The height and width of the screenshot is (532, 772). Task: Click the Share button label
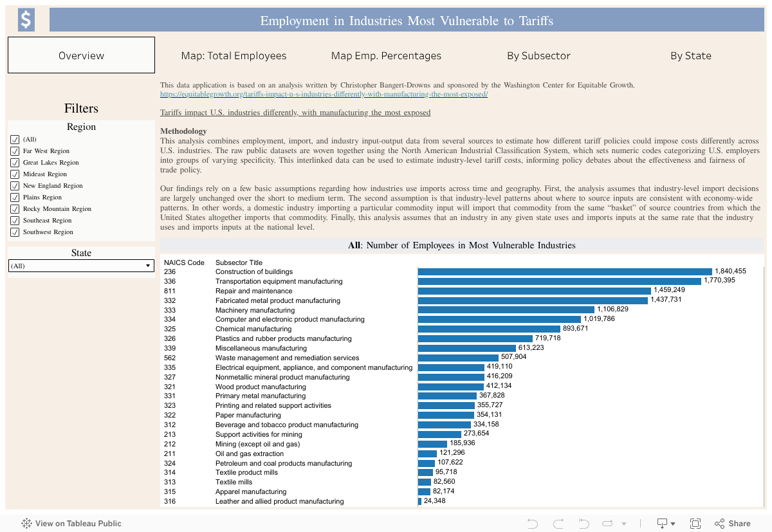tap(739, 524)
